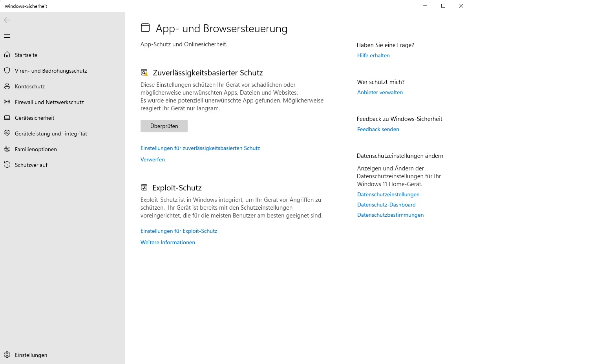Maximize the Windows-Sicherheit window

(443, 6)
